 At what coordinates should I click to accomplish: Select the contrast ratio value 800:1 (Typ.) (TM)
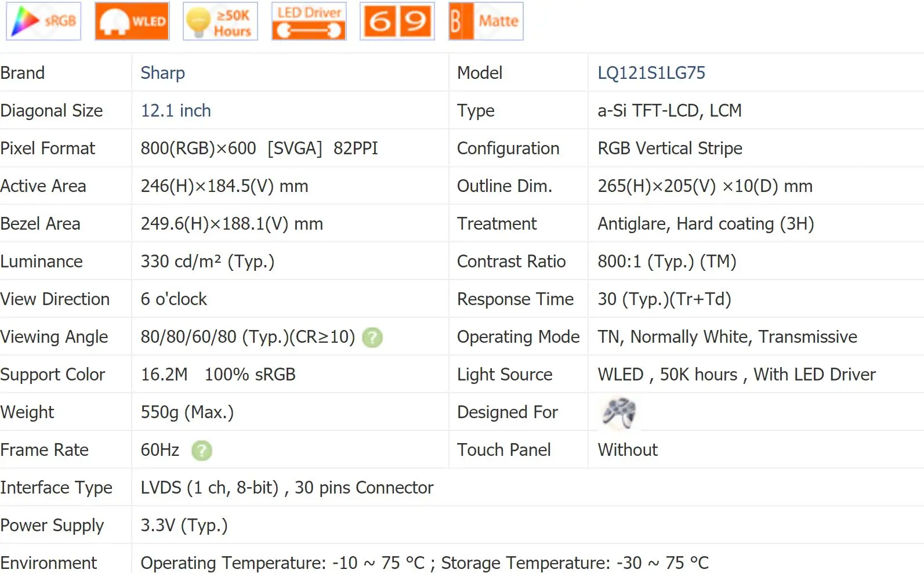[x=667, y=262]
